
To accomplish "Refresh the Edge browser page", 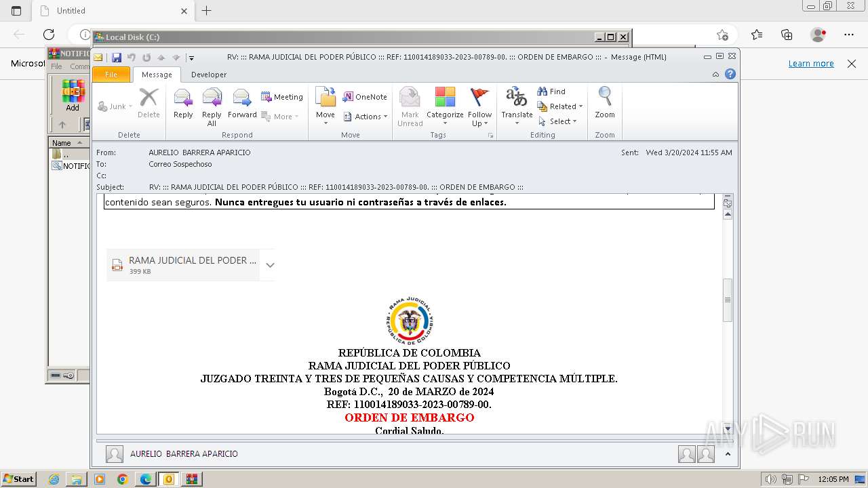I will point(49,35).
